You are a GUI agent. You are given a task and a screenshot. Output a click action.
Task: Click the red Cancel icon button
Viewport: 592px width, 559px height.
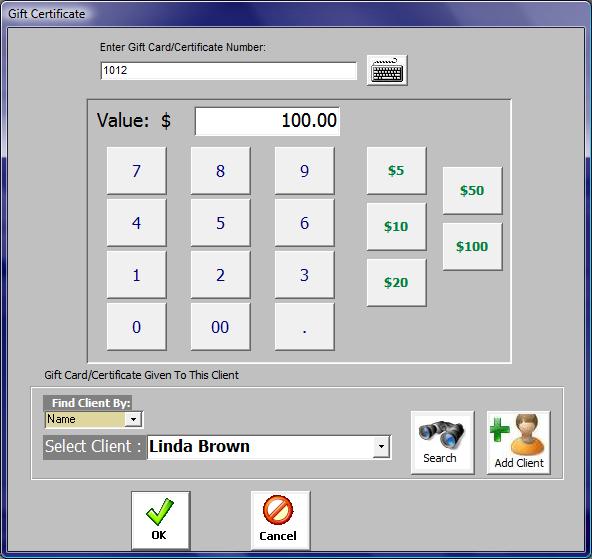(280, 521)
